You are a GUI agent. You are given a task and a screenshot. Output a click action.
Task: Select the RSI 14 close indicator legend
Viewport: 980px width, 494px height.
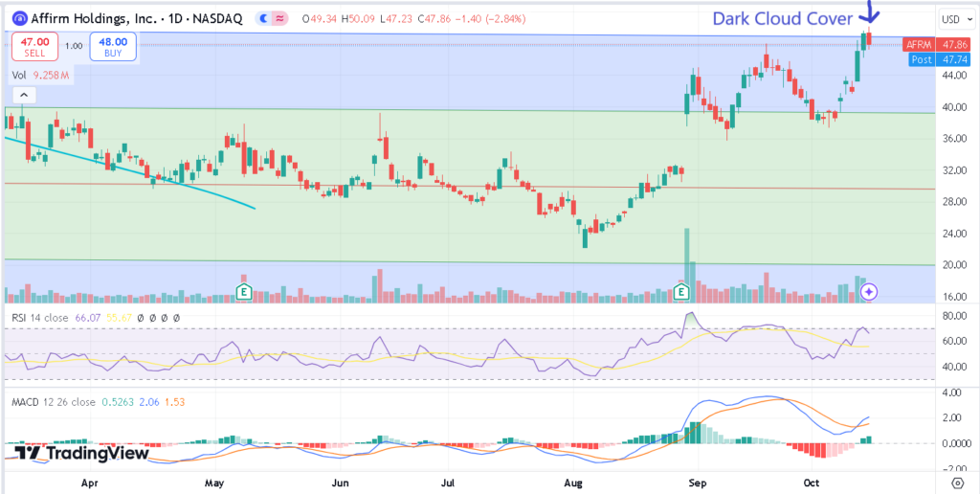(x=40, y=318)
